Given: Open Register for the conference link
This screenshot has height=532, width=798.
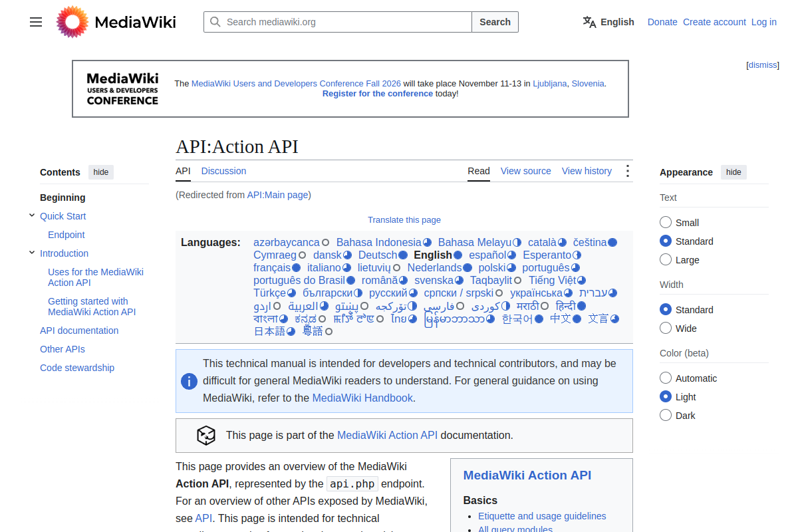Looking at the screenshot, I should [378, 94].
